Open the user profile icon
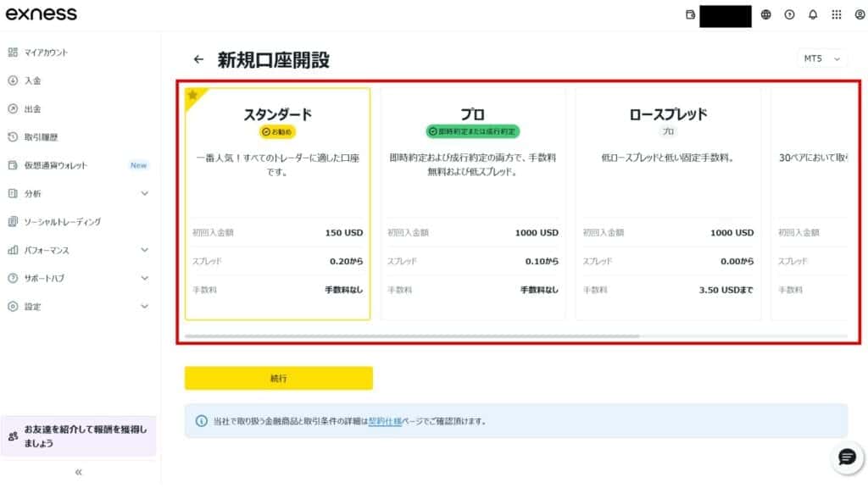 (860, 15)
